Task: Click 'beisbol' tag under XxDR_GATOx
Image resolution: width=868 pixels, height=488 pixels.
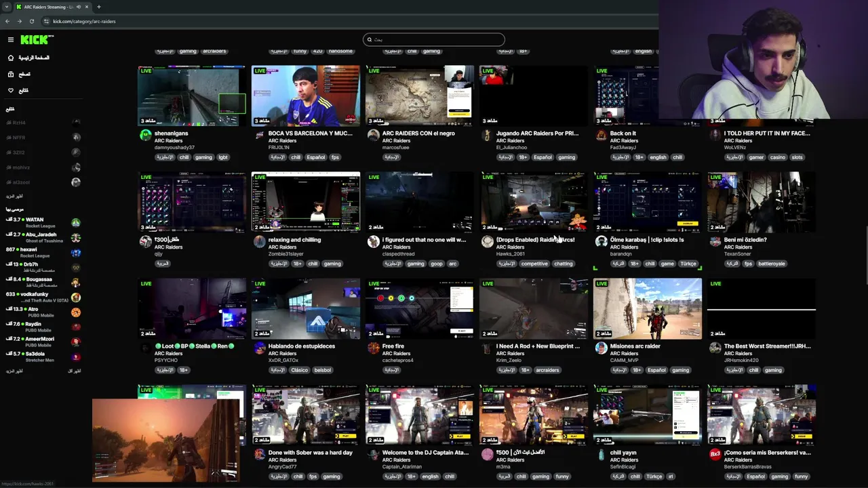Action: pyautogui.click(x=323, y=370)
